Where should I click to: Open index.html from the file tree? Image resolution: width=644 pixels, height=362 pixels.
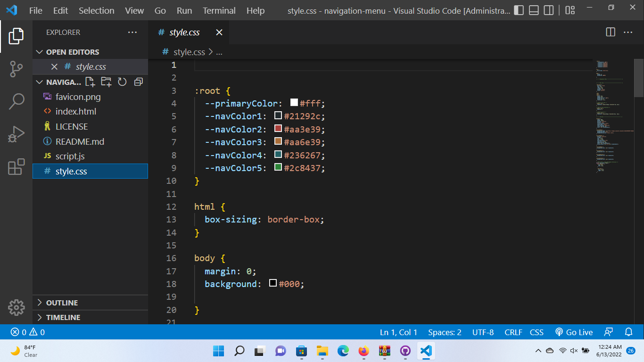[76, 111]
